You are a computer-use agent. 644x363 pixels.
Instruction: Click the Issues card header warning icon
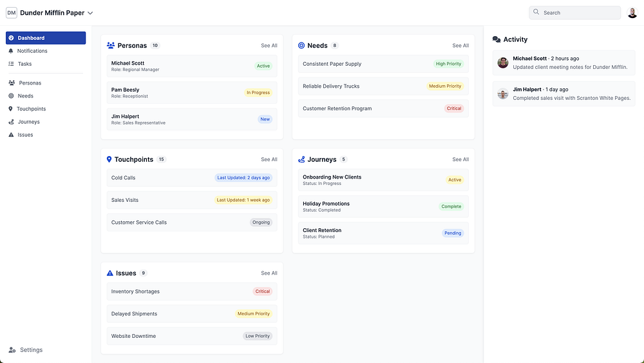point(109,273)
